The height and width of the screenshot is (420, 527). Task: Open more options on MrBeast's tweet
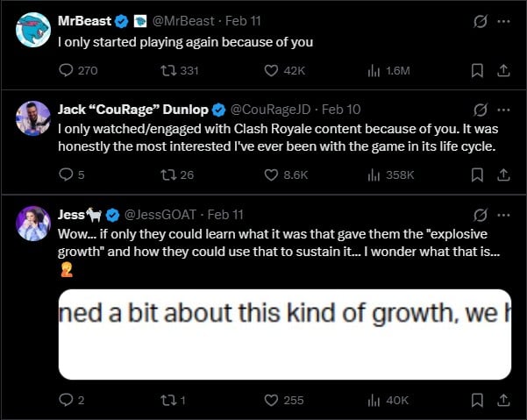pos(502,21)
